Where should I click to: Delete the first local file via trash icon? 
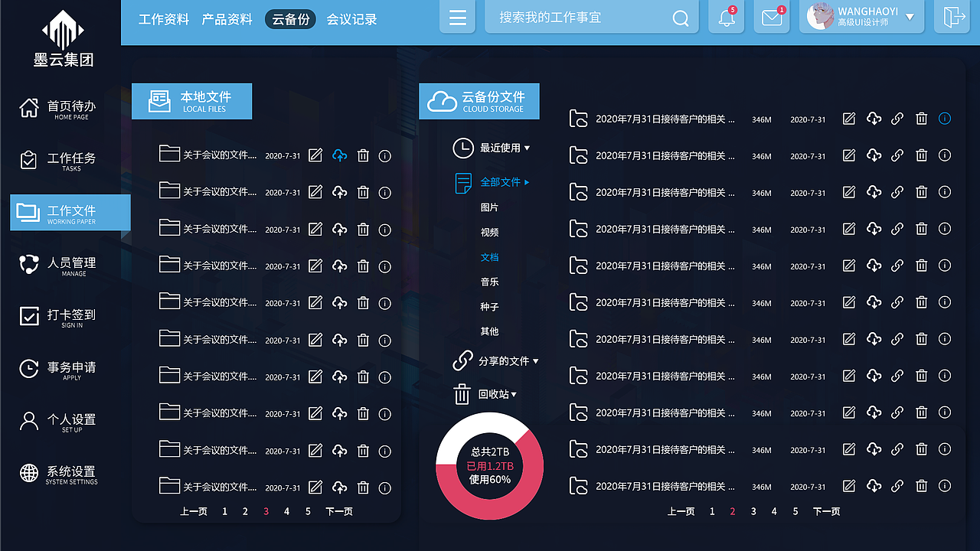pos(362,155)
